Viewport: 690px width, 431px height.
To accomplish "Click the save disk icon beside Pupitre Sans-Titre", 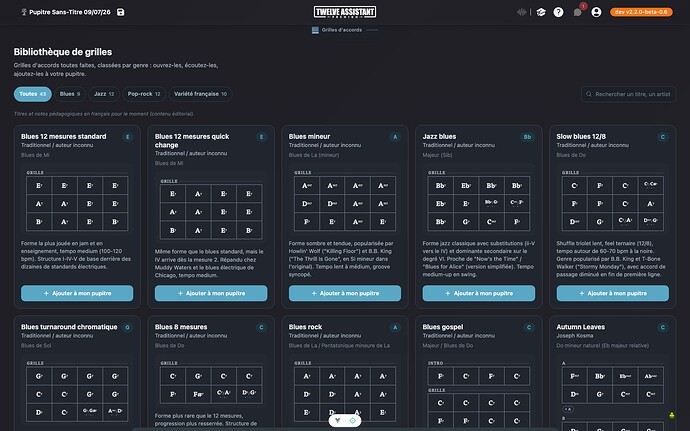I will point(121,12).
